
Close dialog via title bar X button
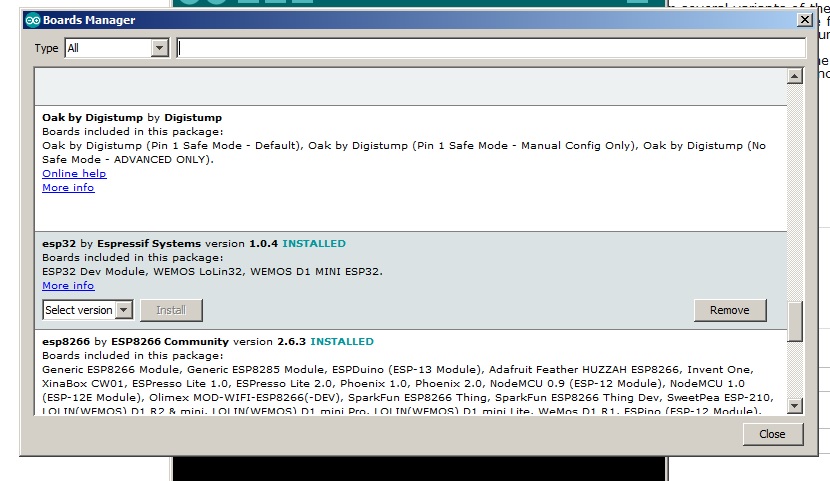(805, 20)
